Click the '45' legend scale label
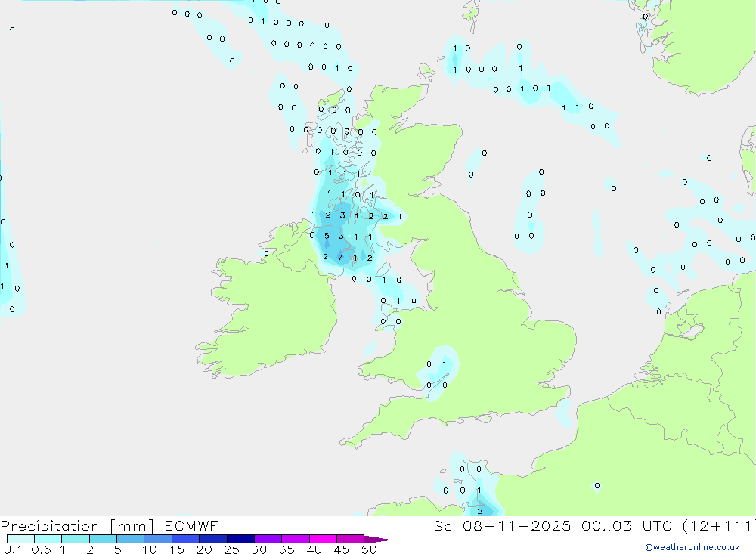Viewport: 756px width, 554px height. click(342, 549)
